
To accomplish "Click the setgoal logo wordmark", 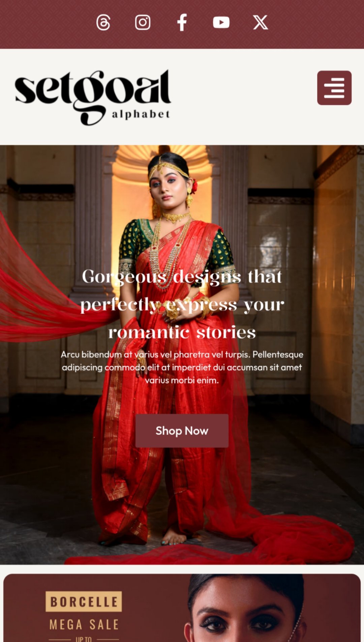I will click(93, 90).
